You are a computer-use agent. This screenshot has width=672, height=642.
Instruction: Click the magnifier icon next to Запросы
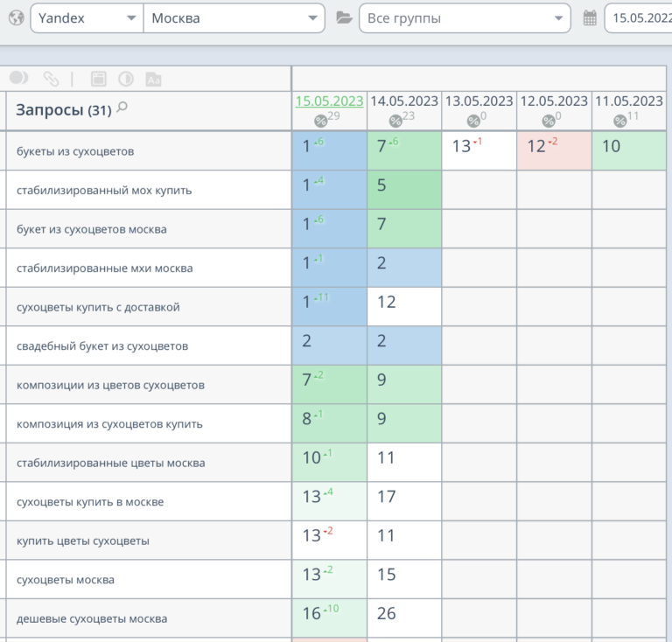[122, 108]
